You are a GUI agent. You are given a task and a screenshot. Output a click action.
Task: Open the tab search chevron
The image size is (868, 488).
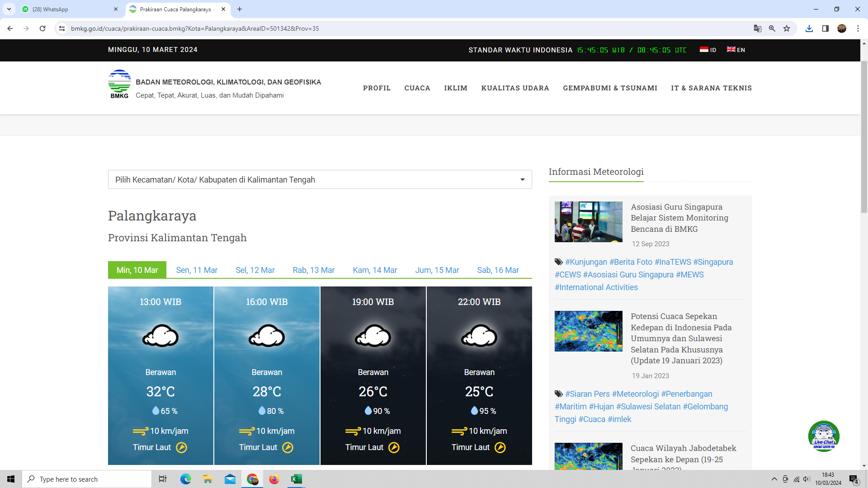point(9,9)
